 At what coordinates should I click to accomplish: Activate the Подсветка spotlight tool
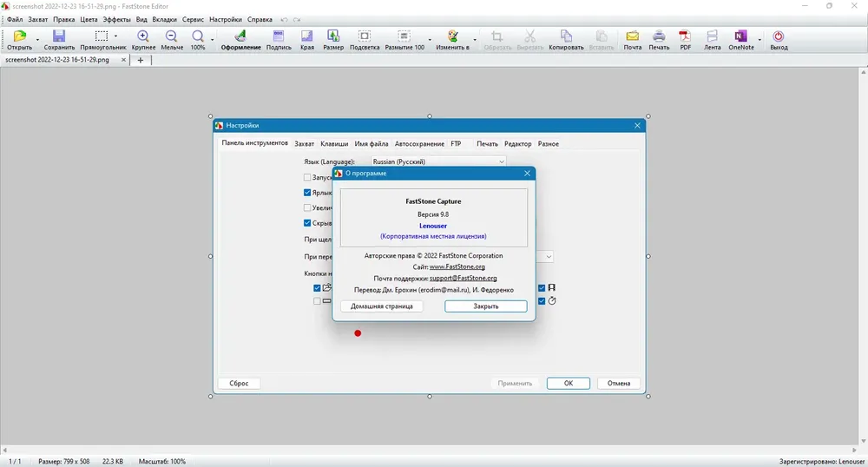tap(365, 36)
